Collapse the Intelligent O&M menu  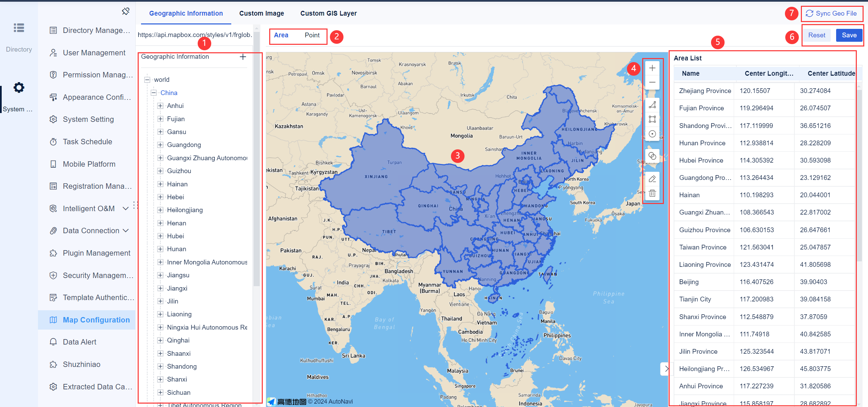coord(126,208)
